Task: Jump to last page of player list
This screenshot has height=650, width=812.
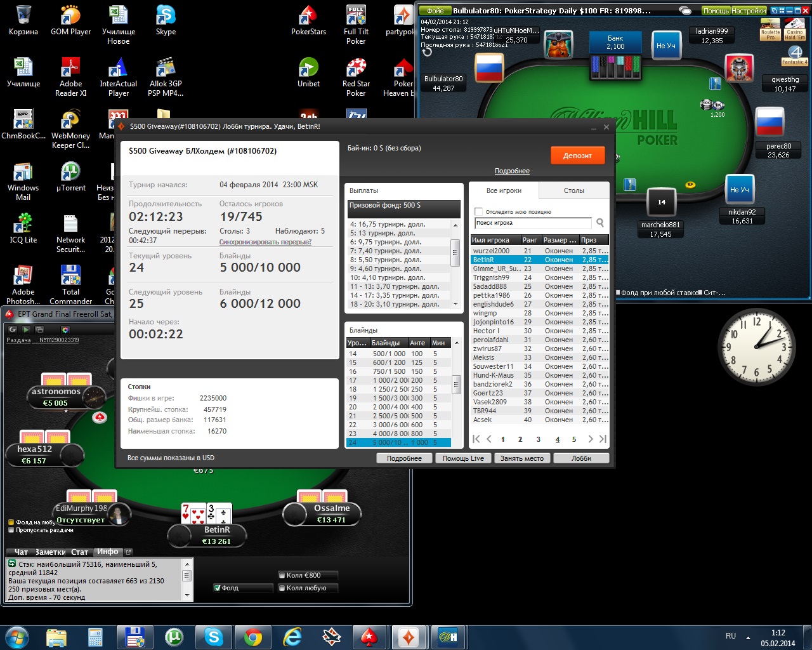Action: click(x=603, y=439)
